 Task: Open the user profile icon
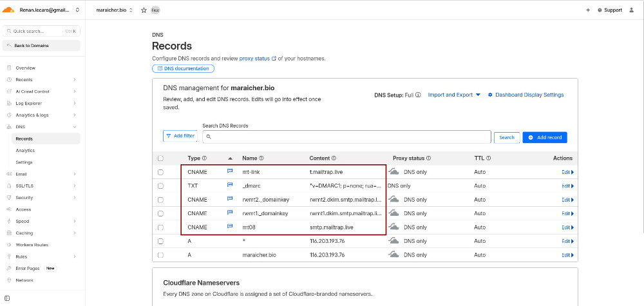[x=632, y=10]
